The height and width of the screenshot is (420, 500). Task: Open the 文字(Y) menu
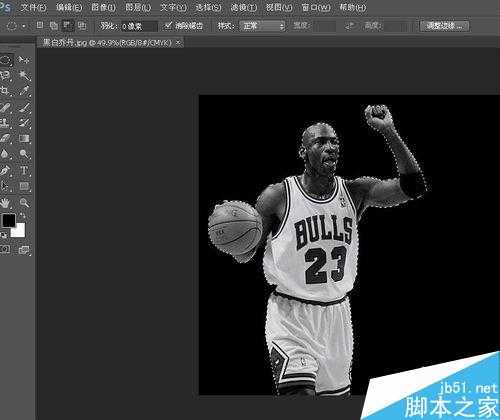coord(173,7)
